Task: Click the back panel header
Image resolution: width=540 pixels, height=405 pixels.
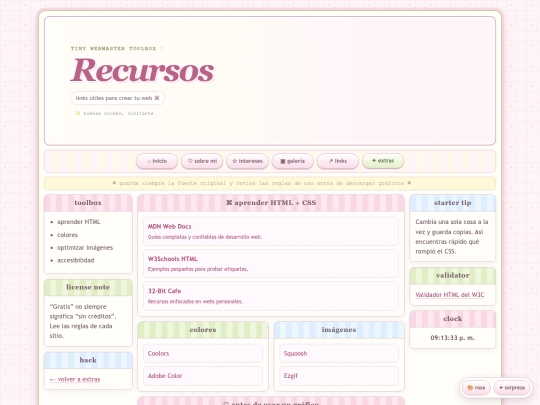Action: click(88, 360)
